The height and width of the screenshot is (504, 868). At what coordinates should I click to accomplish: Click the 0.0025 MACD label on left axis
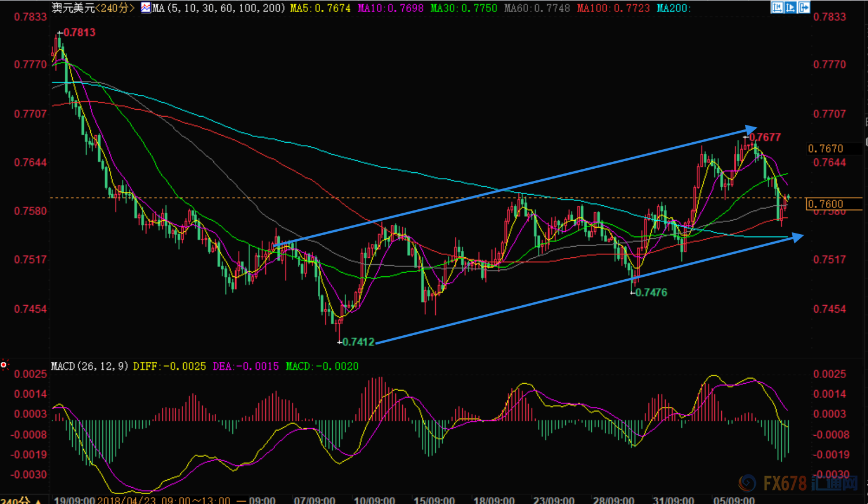(x=31, y=375)
